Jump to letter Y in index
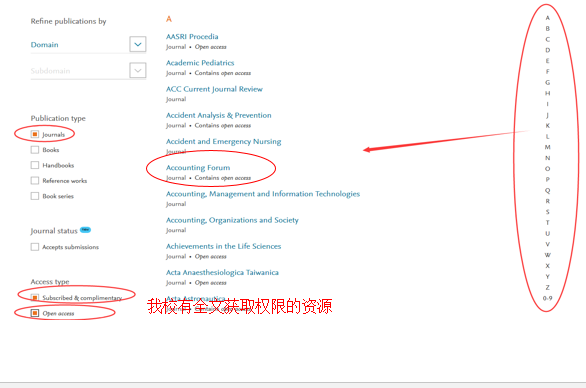The image size is (586, 388). point(548,277)
